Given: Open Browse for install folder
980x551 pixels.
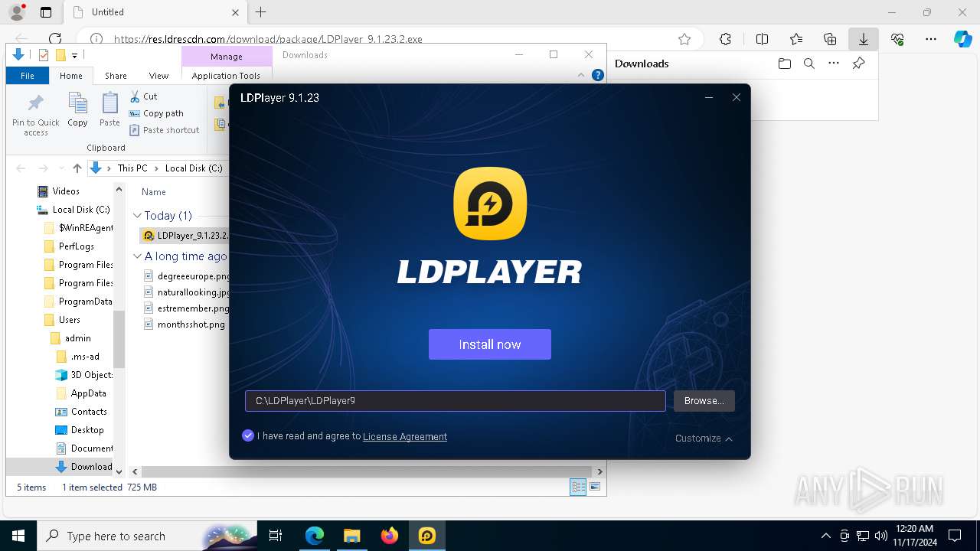Looking at the screenshot, I should click(704, 401).
